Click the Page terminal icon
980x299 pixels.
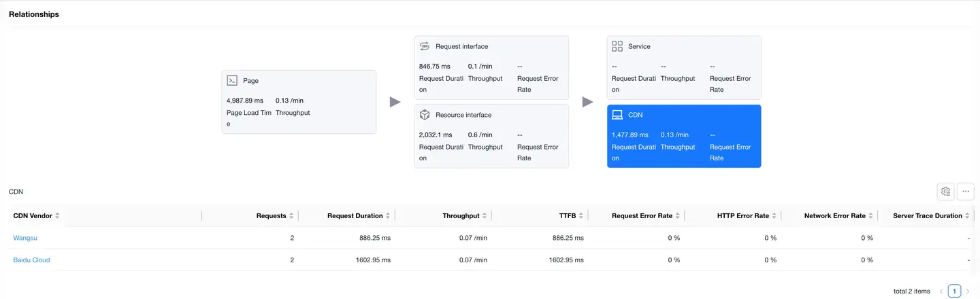click(x=232, y=80)
